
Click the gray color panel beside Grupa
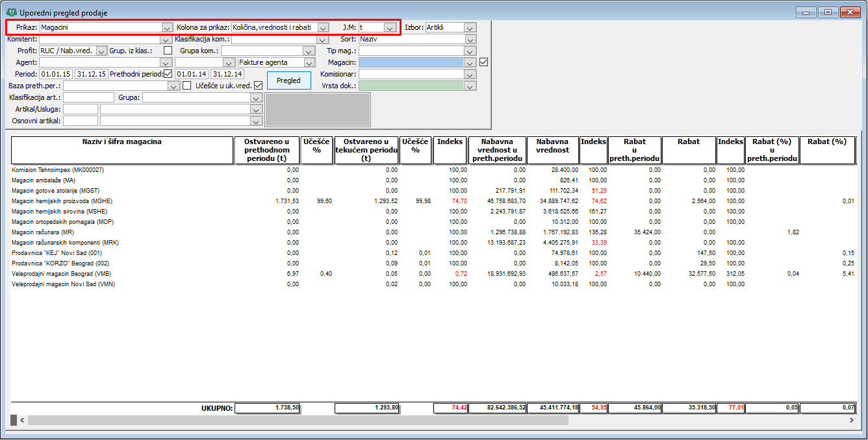pos(317,110)
